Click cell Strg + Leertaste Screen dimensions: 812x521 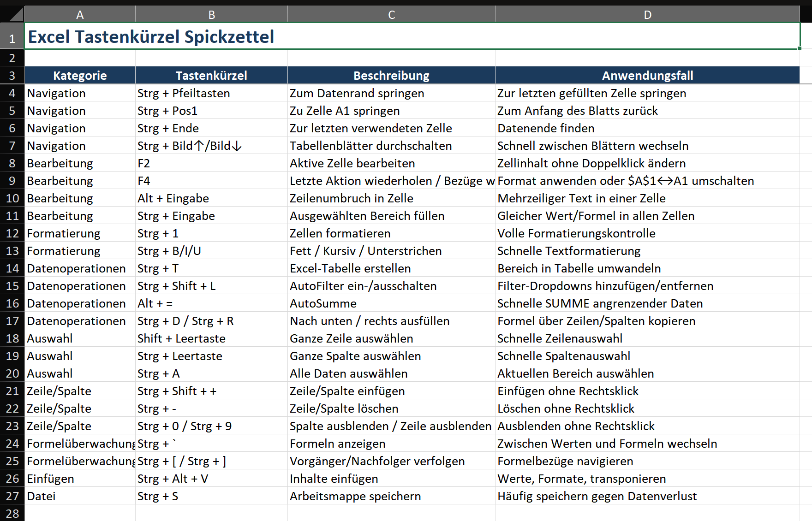[x=211, y=356]
